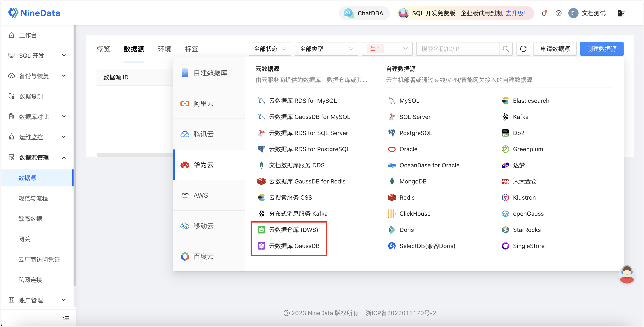Click the NineData logo
644x327 pixels.
coord(34,13)
